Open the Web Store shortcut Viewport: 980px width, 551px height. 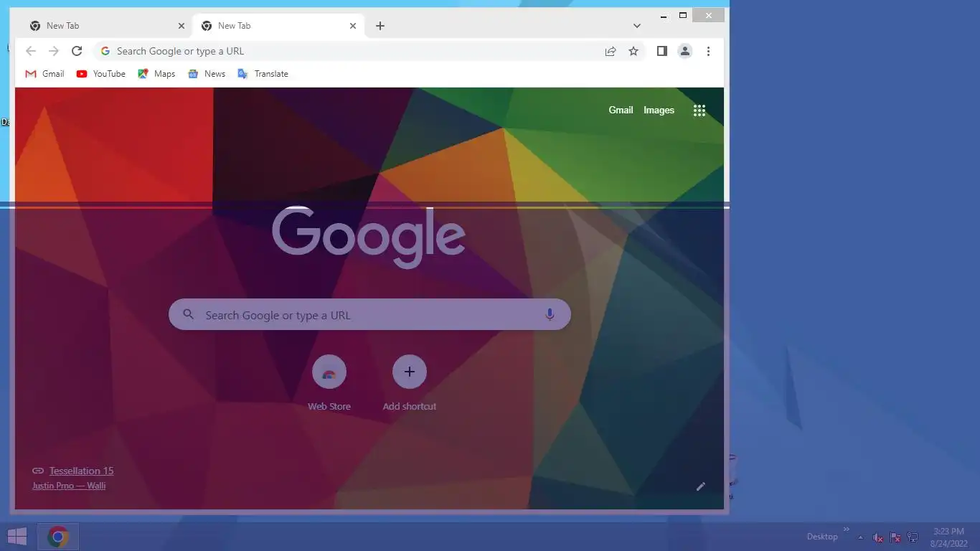(x=329, y=385)
